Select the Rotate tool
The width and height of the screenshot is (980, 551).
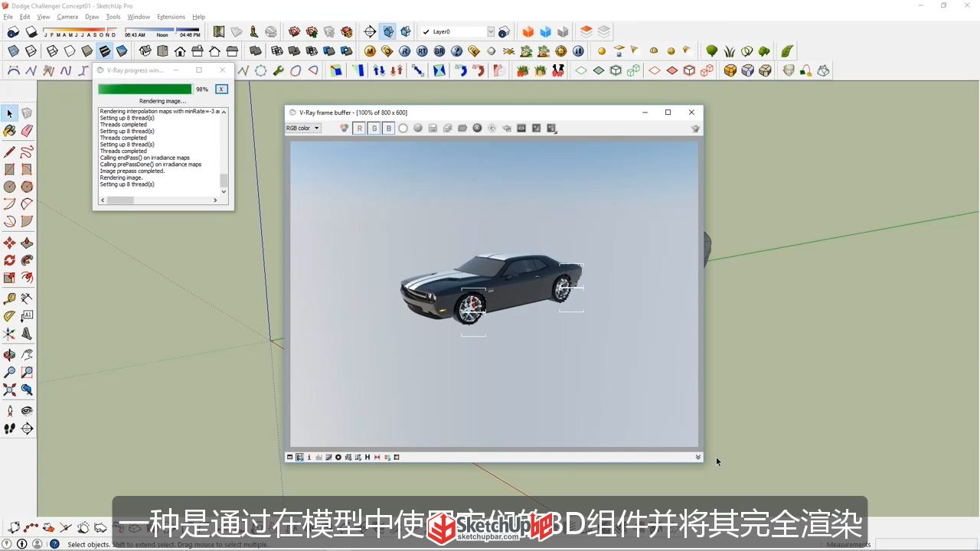10,260
